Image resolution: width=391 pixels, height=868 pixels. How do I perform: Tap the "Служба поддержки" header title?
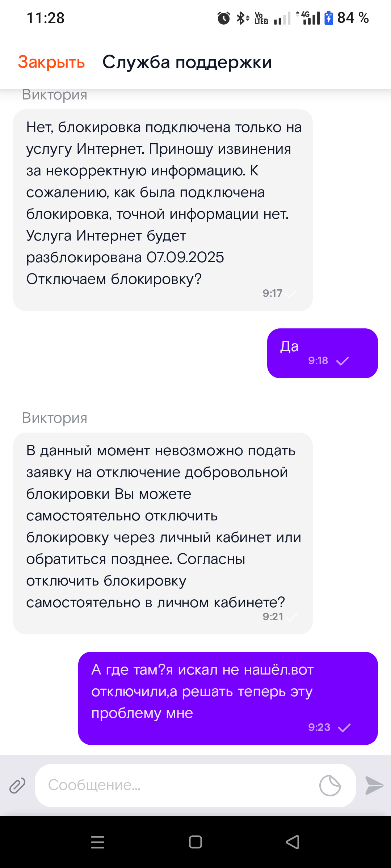click(187, 62)
